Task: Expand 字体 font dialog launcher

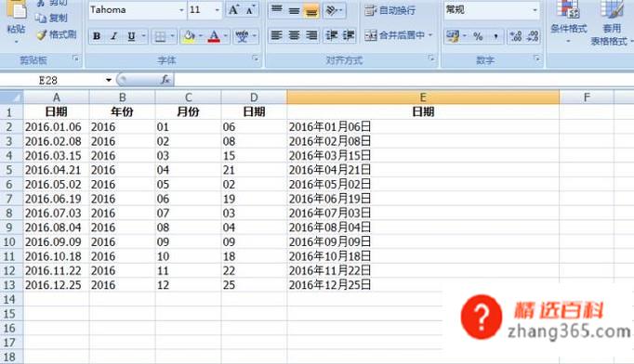Action: pyautogui.click(x=255, y=59)
